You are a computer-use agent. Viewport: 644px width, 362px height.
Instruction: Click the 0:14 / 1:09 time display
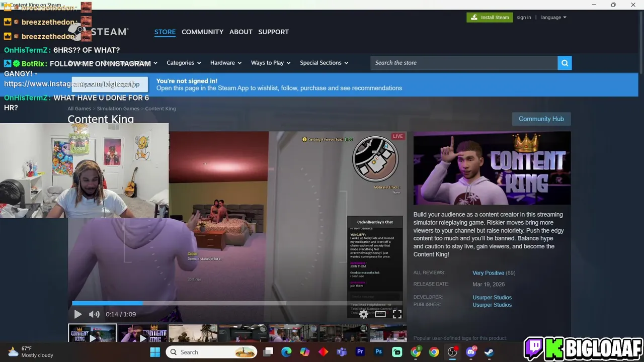121,314
